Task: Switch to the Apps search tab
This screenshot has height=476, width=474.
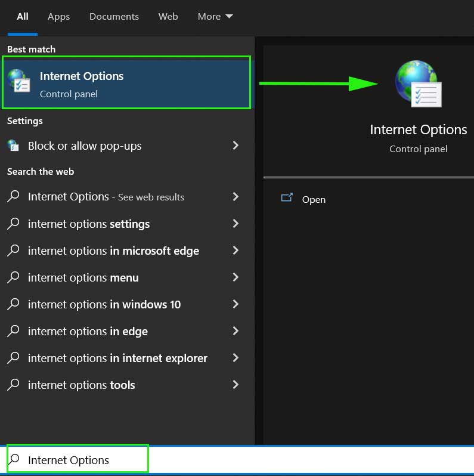Action: pos(58,16)
